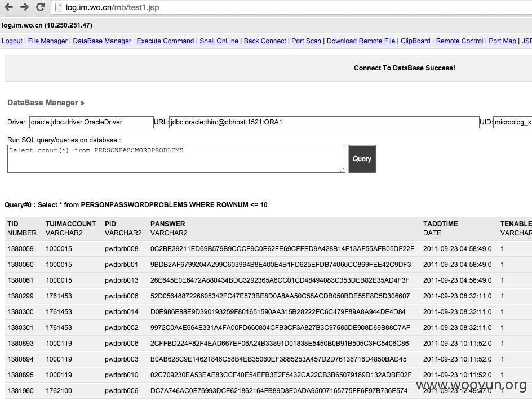Click the Query button
The image size is (532, 401).
coord(362,159)
